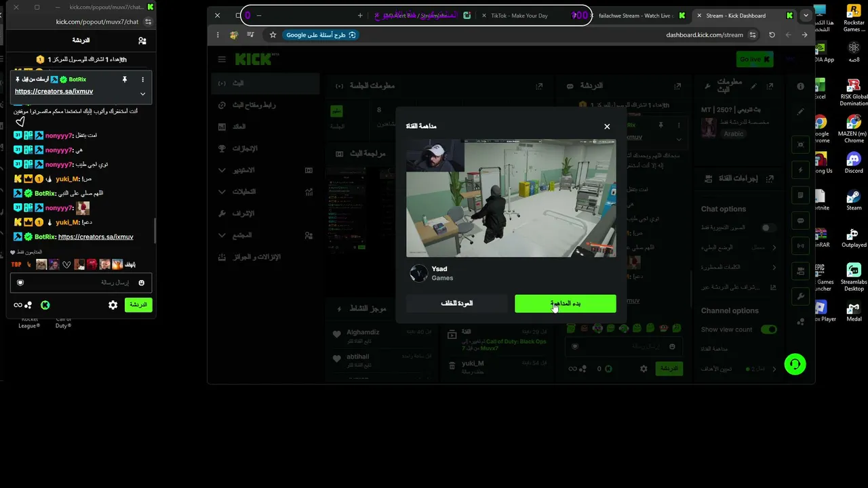Expand التحليلات section in sidebar
Viewport: 868px width, 488px height.
point(266,192)
